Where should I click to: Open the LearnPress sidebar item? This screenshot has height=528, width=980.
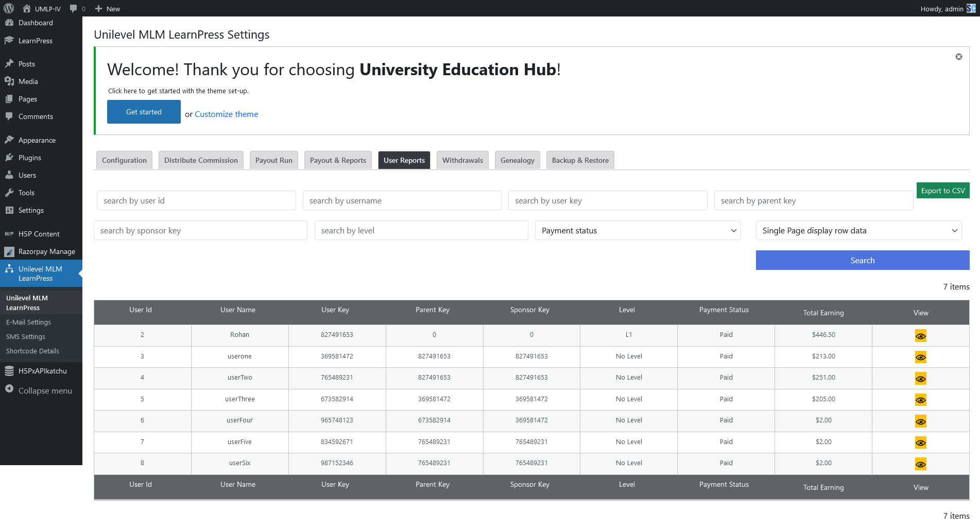tap(35, 41)
